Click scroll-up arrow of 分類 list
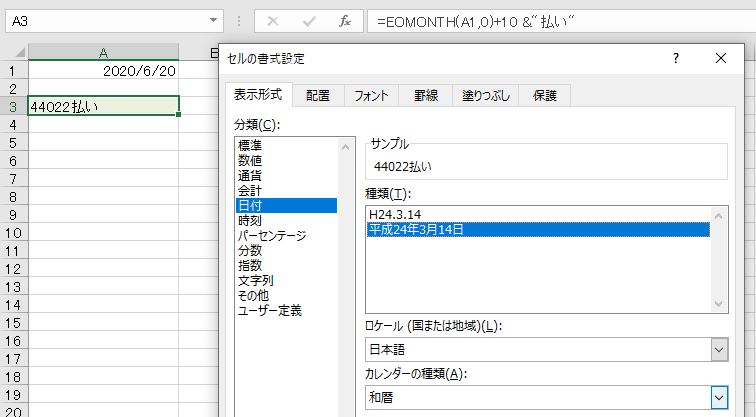This screenshot has width=756, height=417. click(x=345, y=147)
